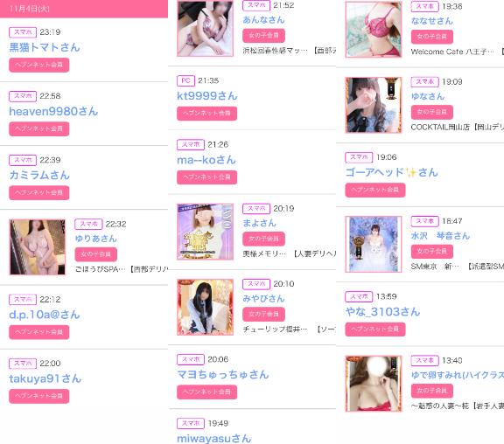Open ななせさん lingerie photo thumbnail

pyautogui.click(x=374, y=29)
